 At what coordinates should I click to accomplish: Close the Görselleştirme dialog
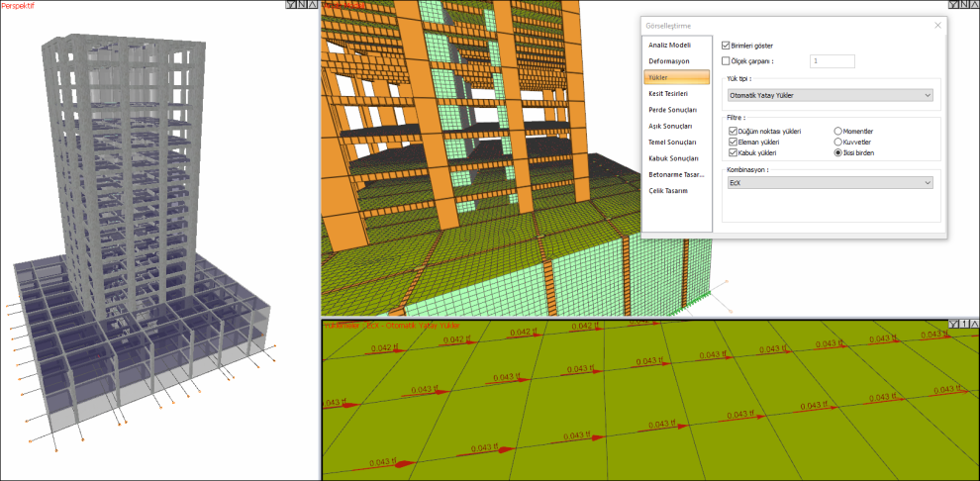click(x=936, y=27)
